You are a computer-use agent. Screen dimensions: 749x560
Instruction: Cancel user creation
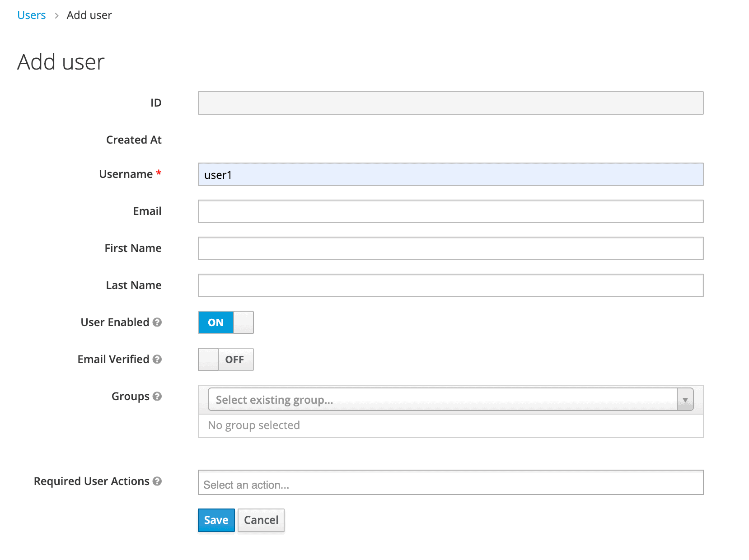[261, 520]
